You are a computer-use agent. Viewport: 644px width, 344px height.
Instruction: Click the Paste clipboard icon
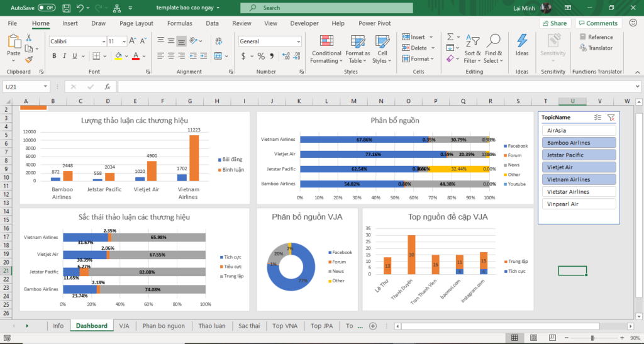pyautogui.click(x=14, y=42)
